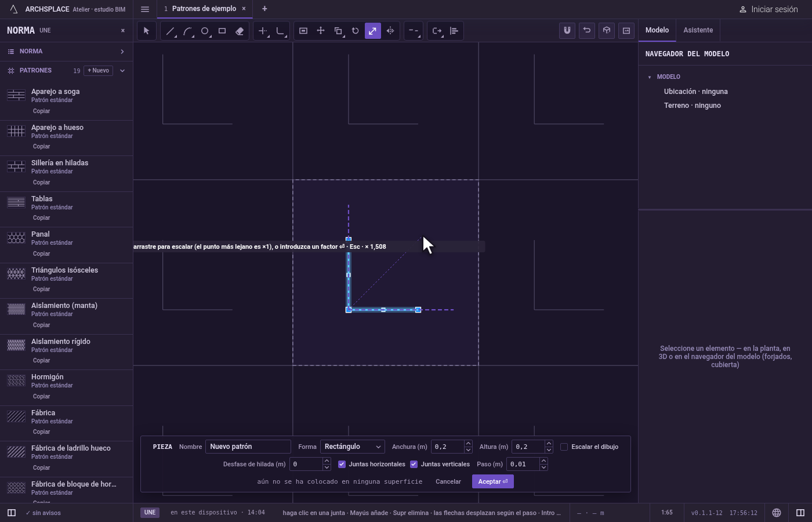Screen dimensions: 812x522
Task: Uncheck Juntas verticales
Action: [x=414, y=464]
